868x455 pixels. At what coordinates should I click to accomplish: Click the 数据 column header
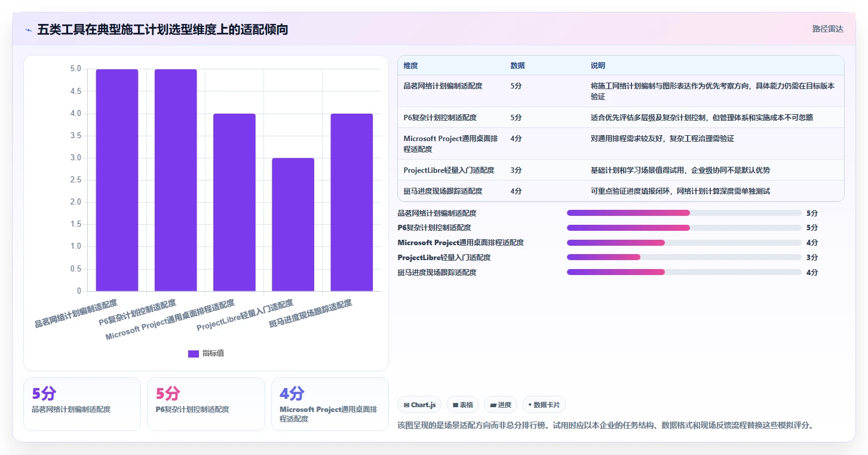[x=517, y=66]
